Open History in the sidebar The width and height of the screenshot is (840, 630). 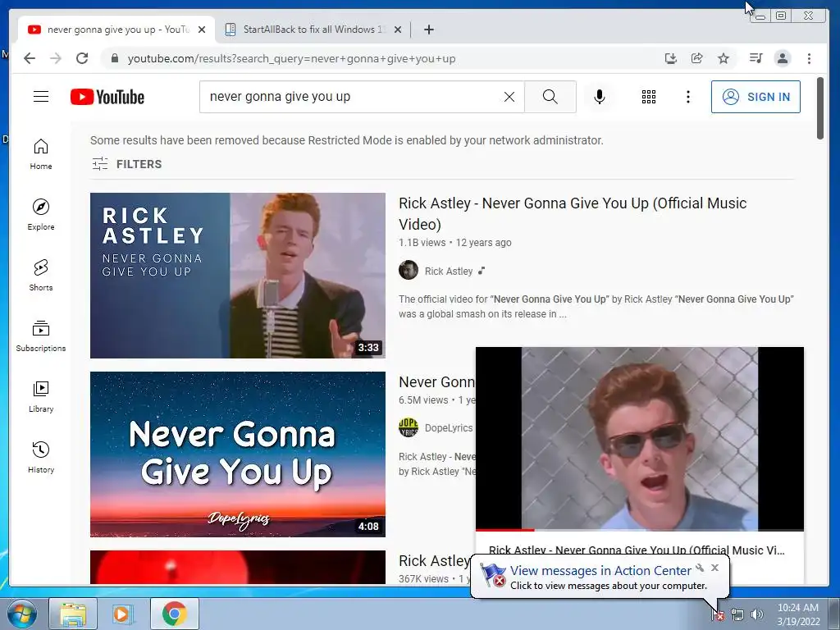coord(41,457)
